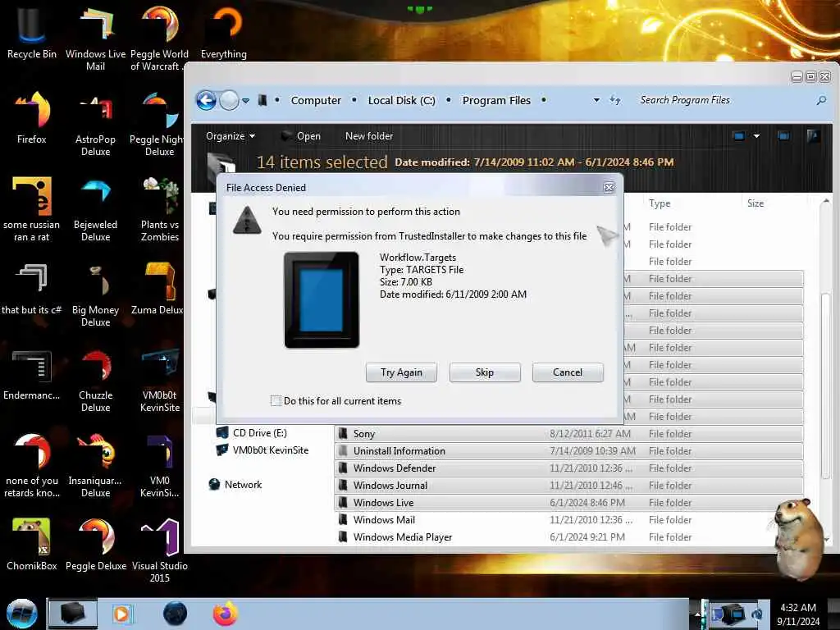
Task: Open the Organize menu dropdown
Action: (x=231, y=136)
